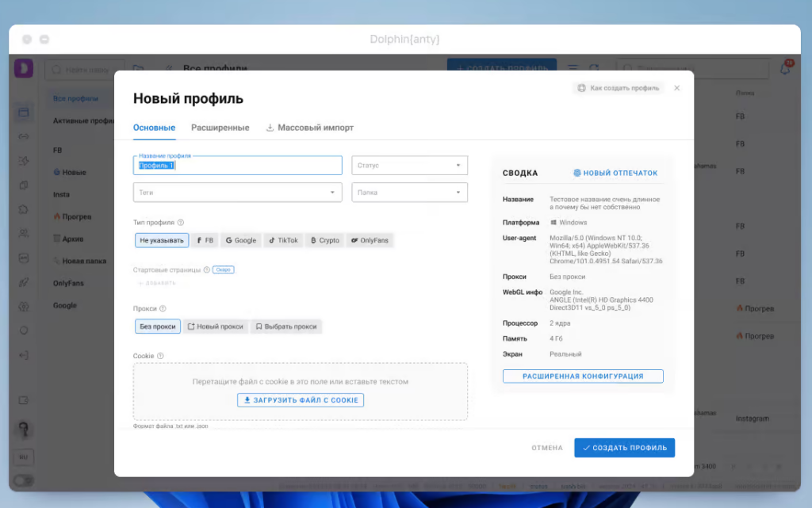Select FB profile type

[205, 240]
